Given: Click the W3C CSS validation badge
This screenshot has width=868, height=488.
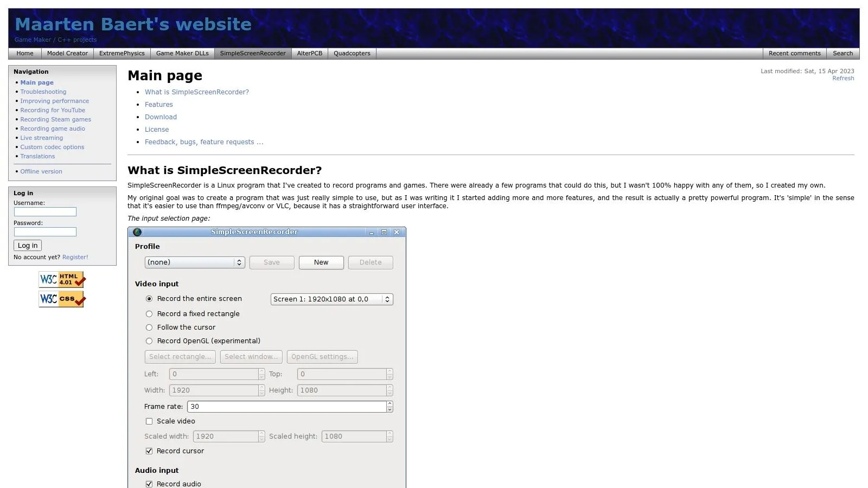Looking at the screenshot, I should coord(61,299).
